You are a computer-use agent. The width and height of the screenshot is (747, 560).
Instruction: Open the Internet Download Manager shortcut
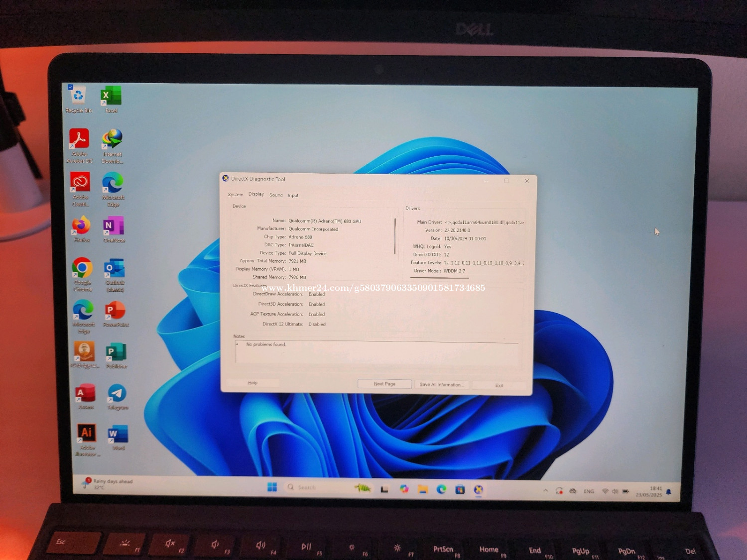[113, 146]
